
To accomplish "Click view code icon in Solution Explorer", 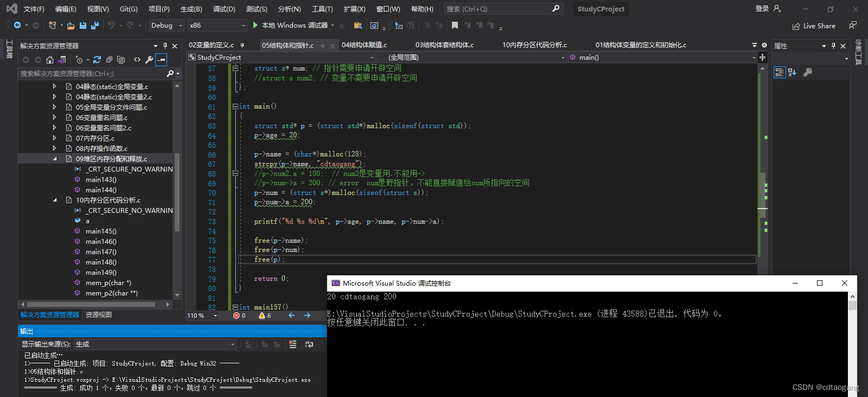I will tap(137, 60).
